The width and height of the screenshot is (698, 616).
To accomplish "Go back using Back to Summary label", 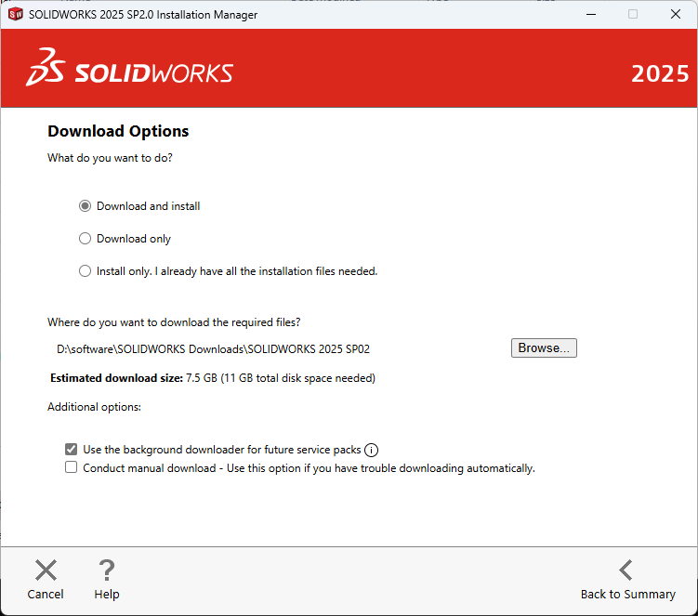I will click(x=627, y=595).
